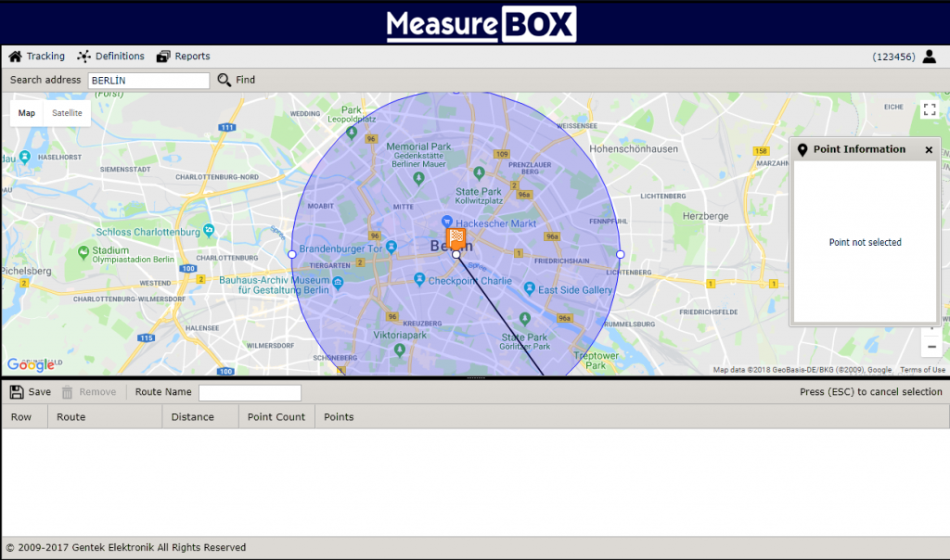Focus the Route Name text field

pos(250,392)
